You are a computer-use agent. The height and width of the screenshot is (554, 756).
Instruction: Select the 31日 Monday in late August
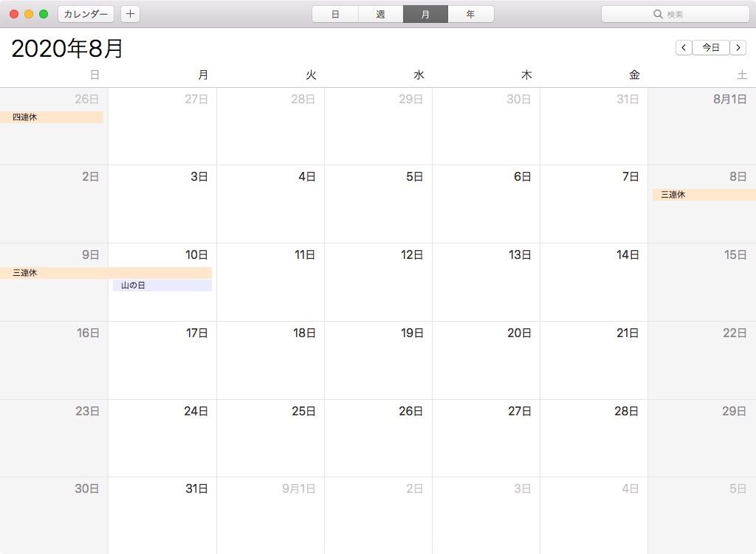point(162,516)
